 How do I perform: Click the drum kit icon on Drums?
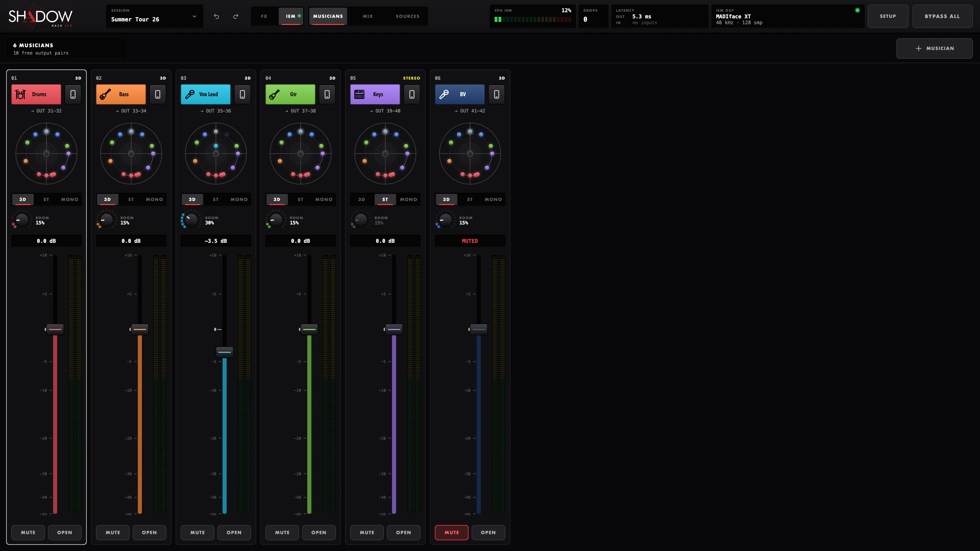point(20,94)
